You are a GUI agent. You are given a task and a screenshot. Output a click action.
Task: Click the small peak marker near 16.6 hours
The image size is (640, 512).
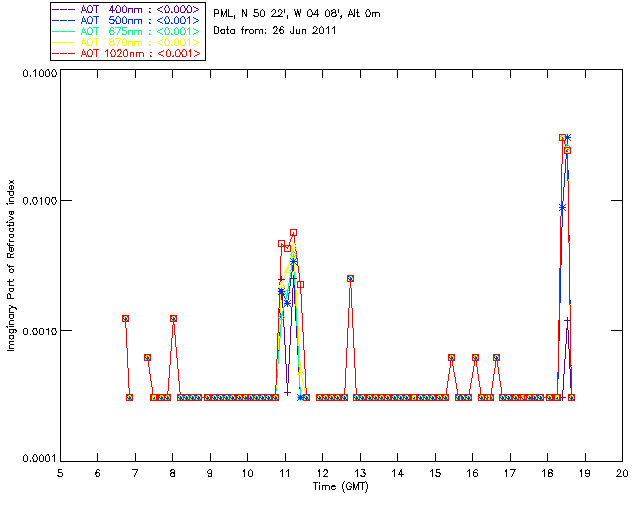496,357
